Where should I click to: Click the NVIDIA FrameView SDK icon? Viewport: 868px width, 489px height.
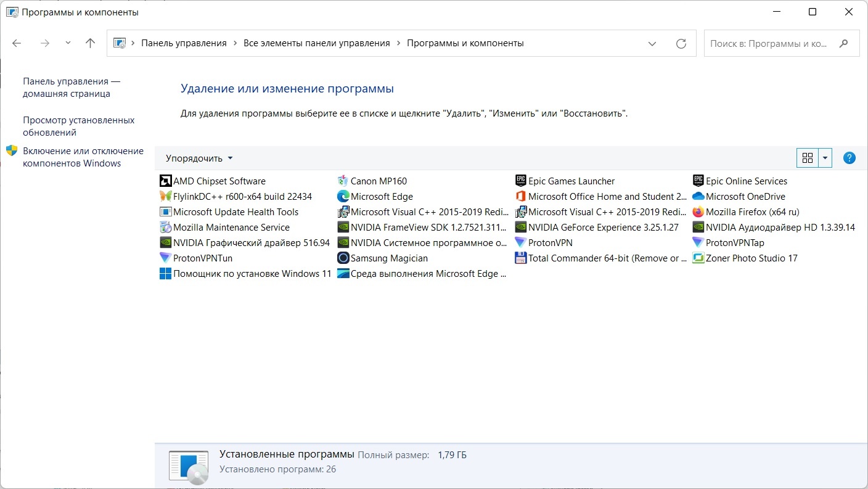coord(343,228)
